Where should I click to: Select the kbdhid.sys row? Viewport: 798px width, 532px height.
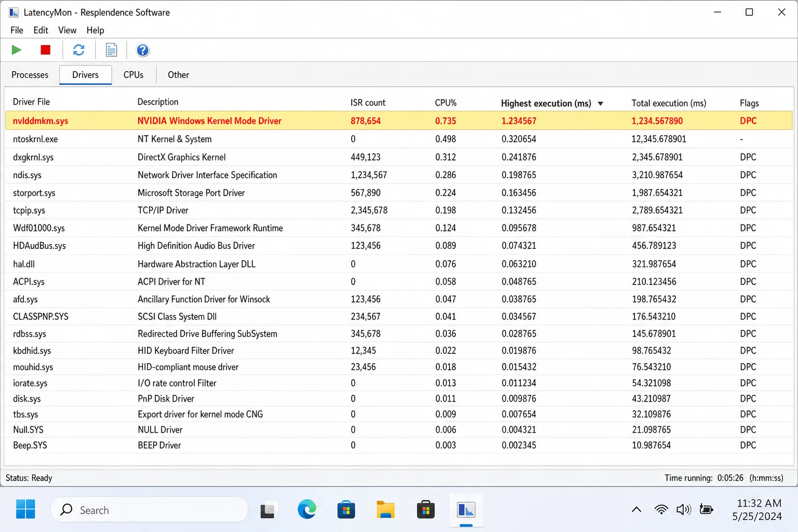(398, 350)
